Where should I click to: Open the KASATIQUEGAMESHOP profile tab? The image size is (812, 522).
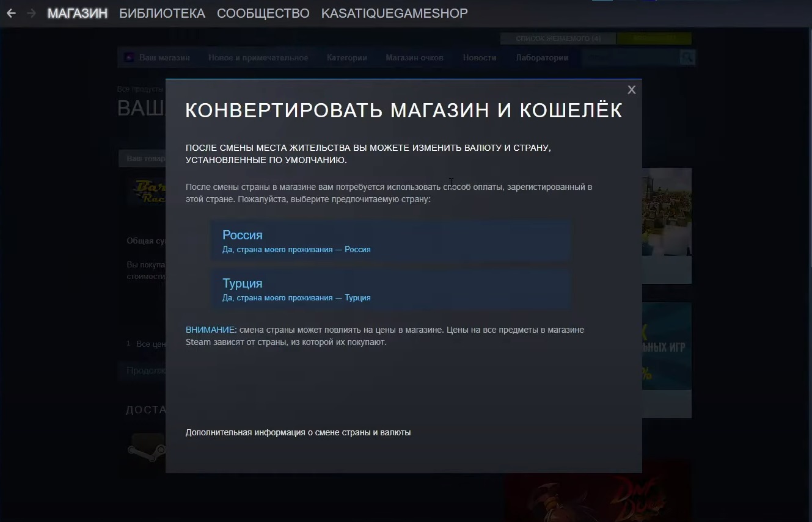394,13
